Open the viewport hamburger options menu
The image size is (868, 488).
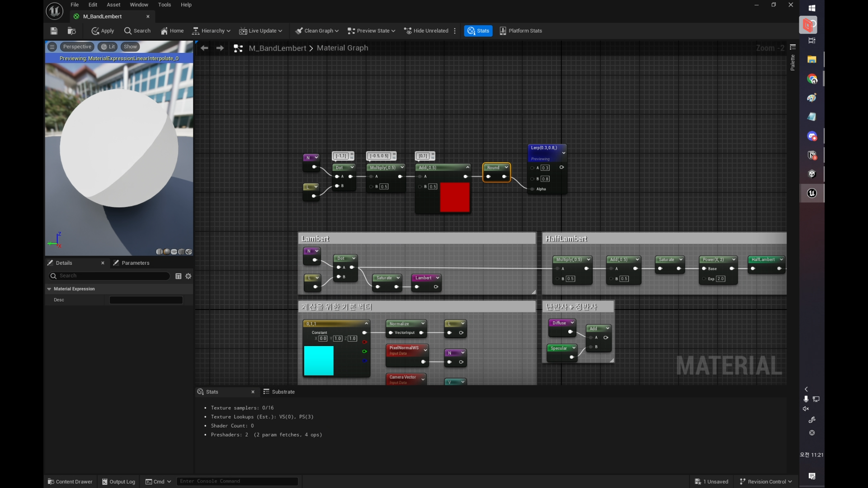point(52,47)
